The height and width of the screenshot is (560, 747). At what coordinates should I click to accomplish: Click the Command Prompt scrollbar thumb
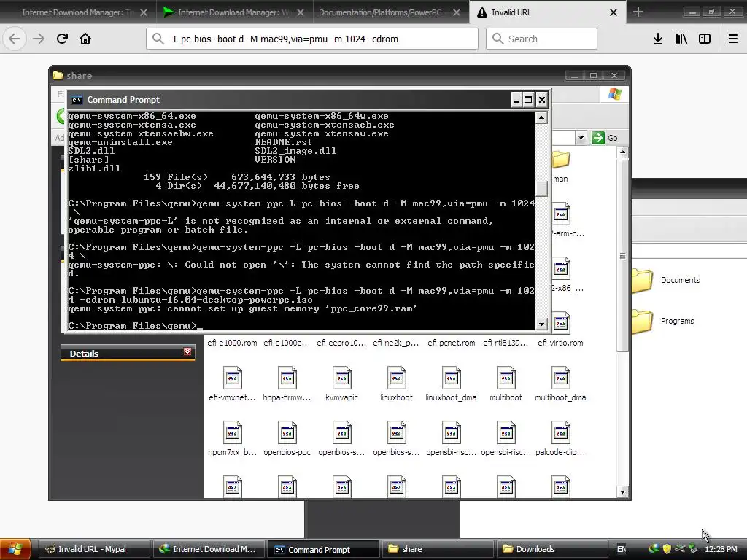pos(541,189)
